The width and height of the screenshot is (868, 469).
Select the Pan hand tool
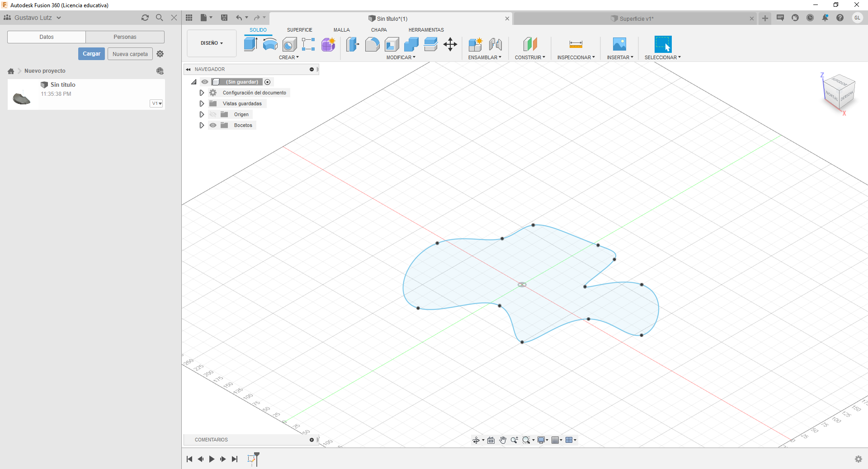click(x=503, y=440)
